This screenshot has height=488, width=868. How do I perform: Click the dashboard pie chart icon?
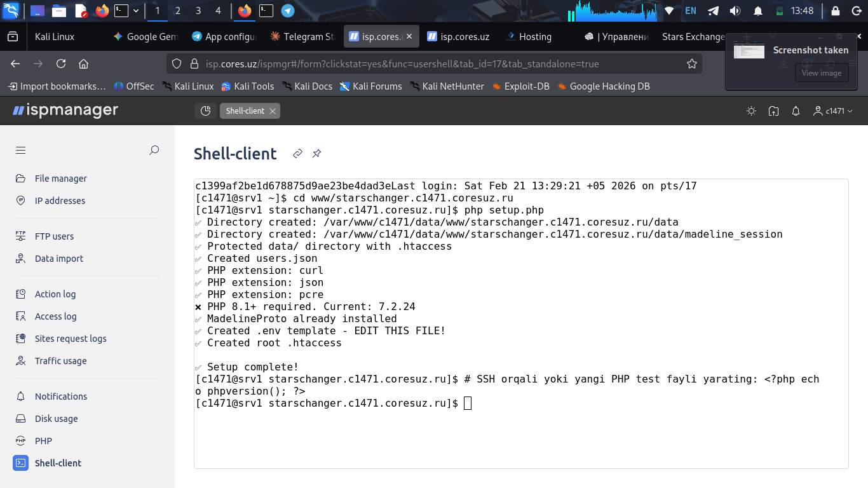[x=205, y=111]
